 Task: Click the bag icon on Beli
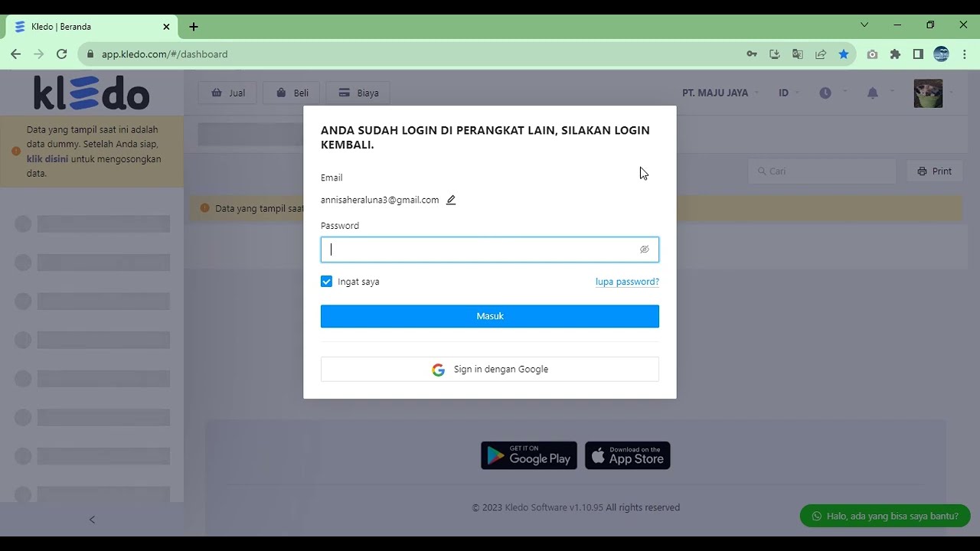tap(281, 93)
